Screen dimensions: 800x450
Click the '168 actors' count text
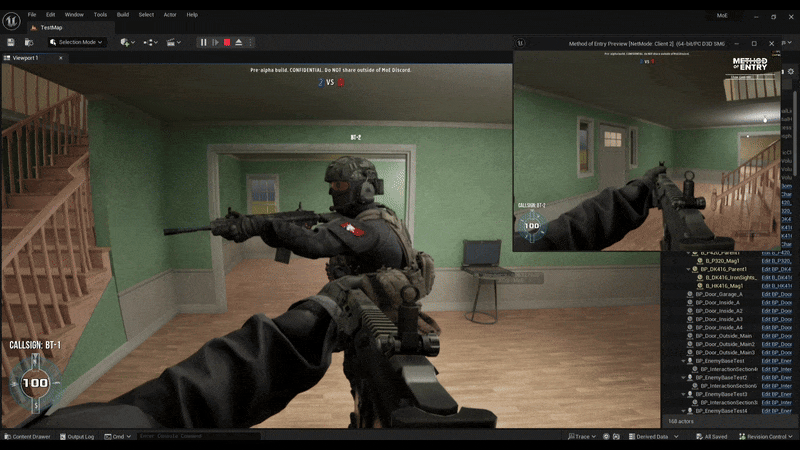(681, 421)
